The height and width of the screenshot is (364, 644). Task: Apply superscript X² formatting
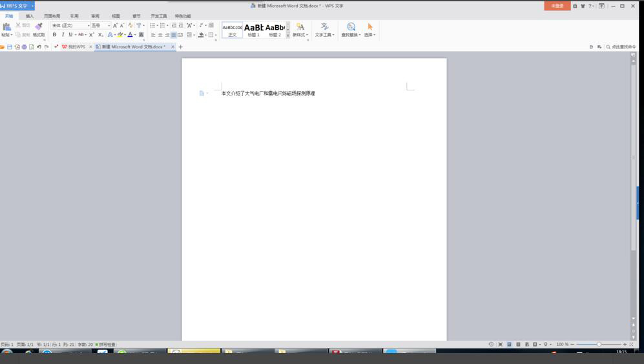92,35
